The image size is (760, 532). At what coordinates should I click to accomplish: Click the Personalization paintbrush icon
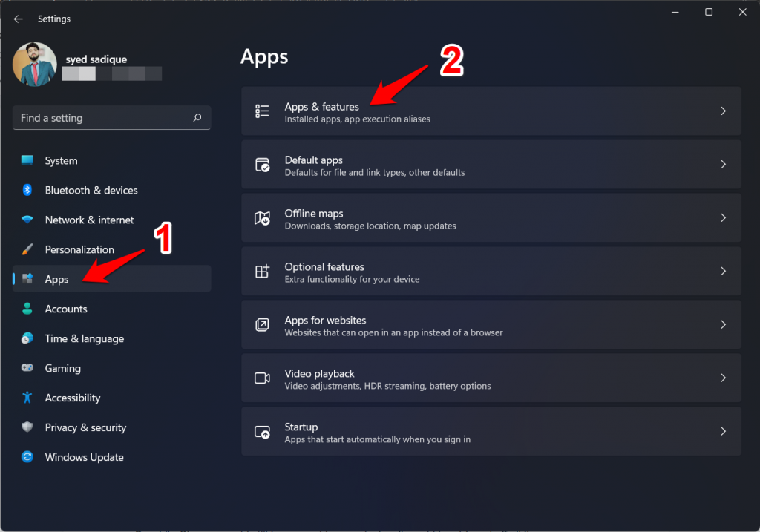coord(27,250)
